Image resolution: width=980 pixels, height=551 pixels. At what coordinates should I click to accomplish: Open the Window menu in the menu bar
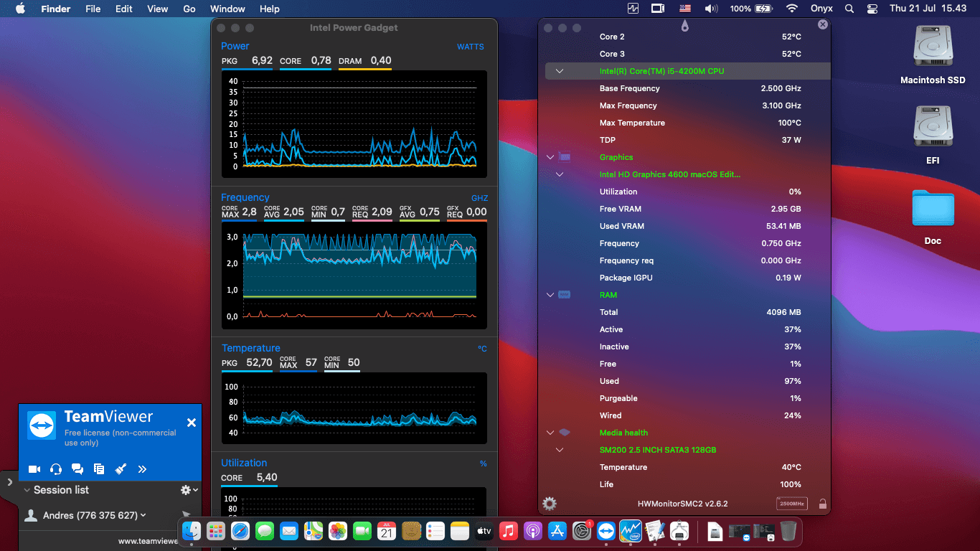point(227,9)
